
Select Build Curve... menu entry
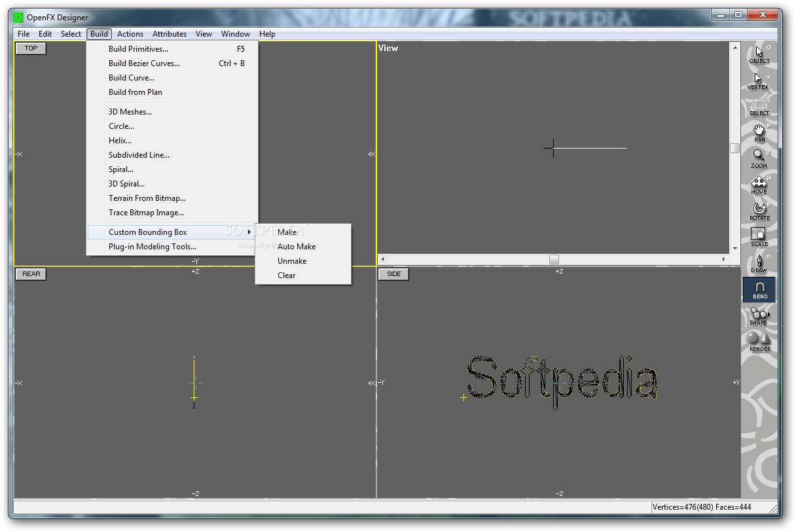point(173,78)
